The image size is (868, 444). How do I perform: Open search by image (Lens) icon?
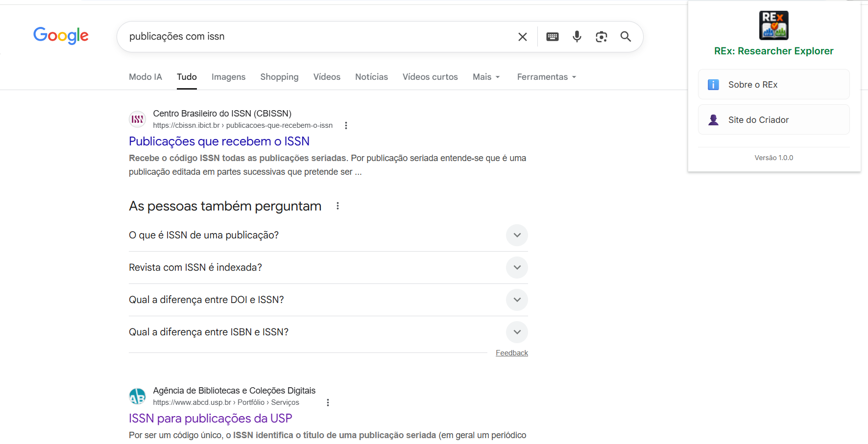click(602, 37)
